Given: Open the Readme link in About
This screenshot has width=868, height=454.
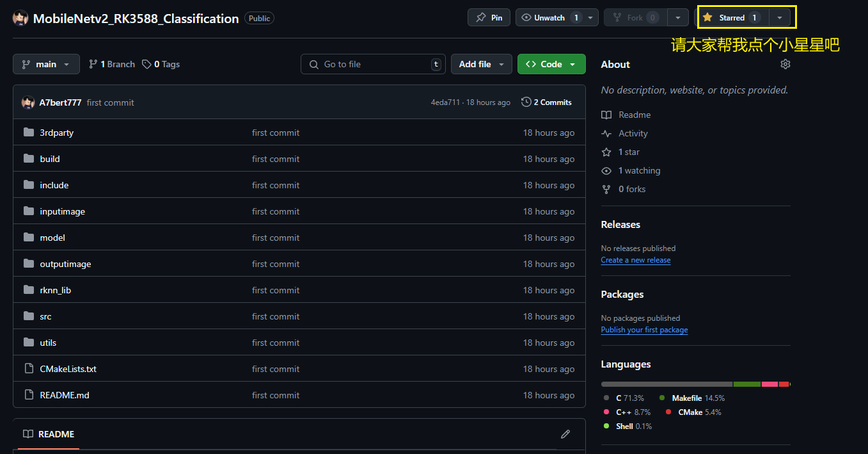Looking at the screenshot, I should click(635, 115).
